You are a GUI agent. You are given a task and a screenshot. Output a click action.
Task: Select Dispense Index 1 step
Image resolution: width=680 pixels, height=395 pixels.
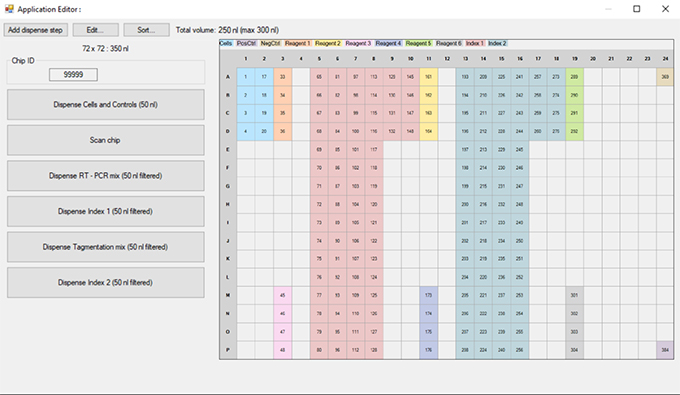tap(105, 211)
